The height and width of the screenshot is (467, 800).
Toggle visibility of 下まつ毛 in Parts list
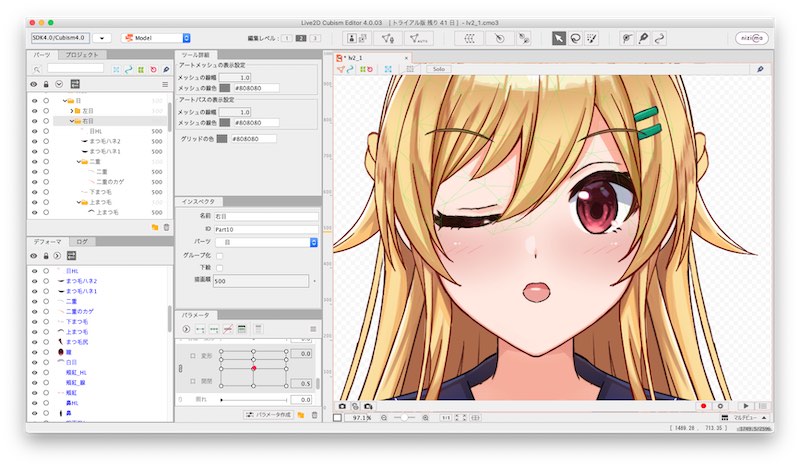pos(34,192)
